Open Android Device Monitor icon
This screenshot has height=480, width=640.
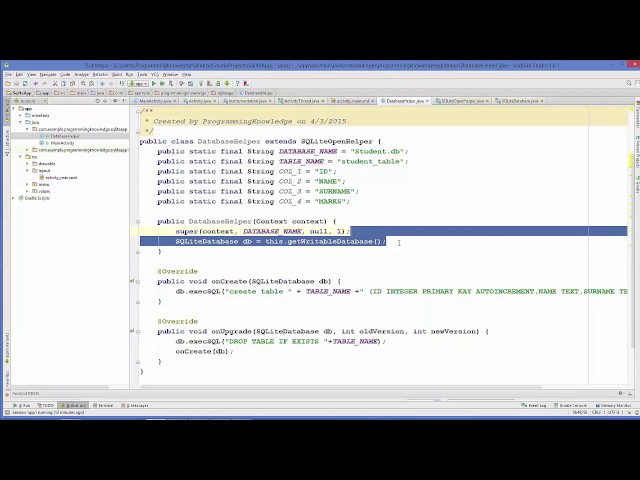[x=227, y=83]
